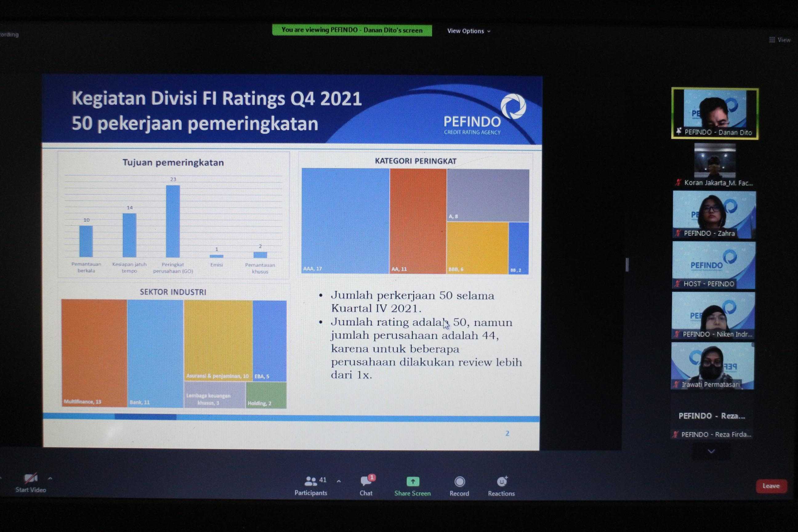Click the bullet "Jumlah perkerjaan 50 selama Kuartal IV 2021"
Screen dimensions: 798x532
coord(413,302)
